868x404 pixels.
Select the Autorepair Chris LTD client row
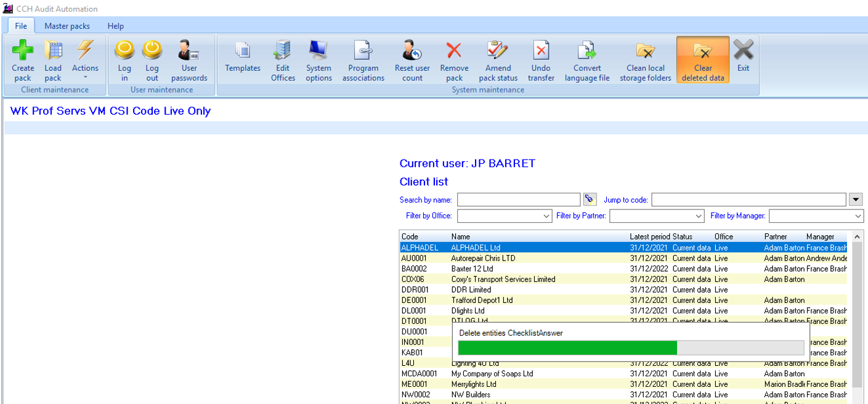point(623,258)
